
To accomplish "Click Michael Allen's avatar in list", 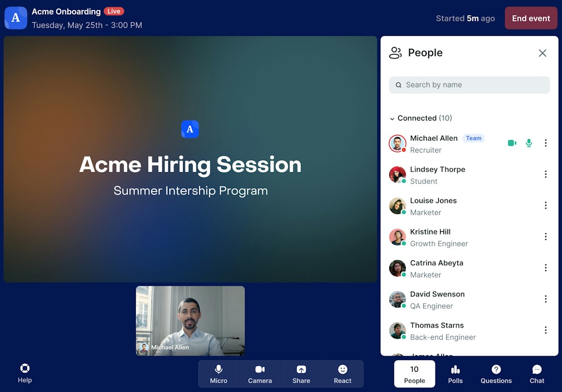I will pos(398,143).
